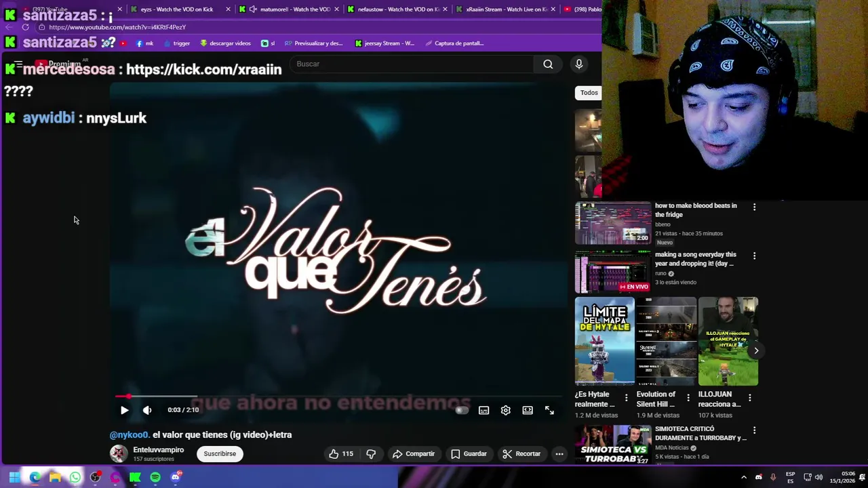
Task: Open Discord from the taskbar
Action: [x=176, y=478]
